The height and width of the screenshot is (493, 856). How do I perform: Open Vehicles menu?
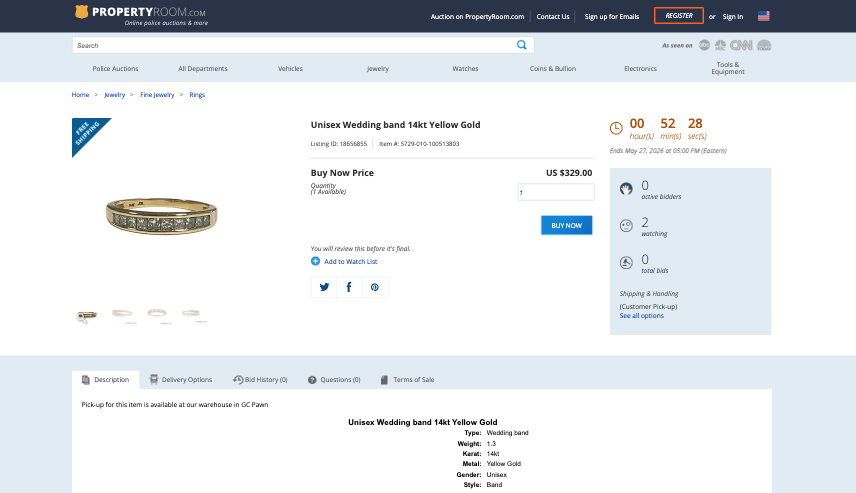(290, 68)
